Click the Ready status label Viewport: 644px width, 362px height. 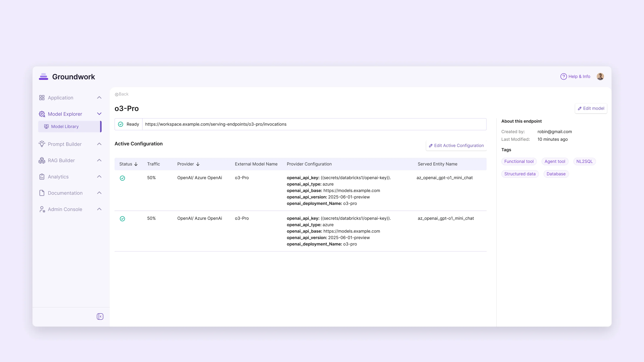coord(133,124)
